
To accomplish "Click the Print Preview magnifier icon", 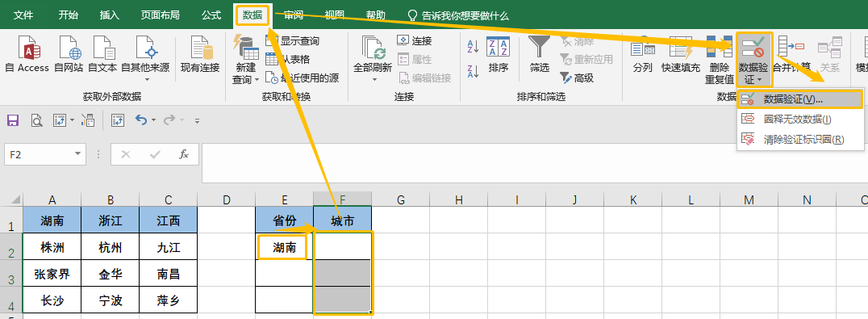I will [x=36, y=120].
